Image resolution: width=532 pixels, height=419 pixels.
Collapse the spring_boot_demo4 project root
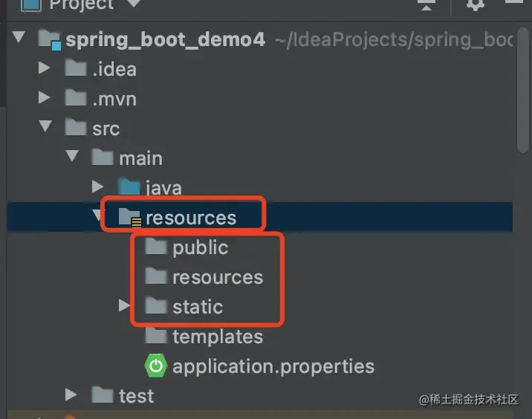pos(19,37)
